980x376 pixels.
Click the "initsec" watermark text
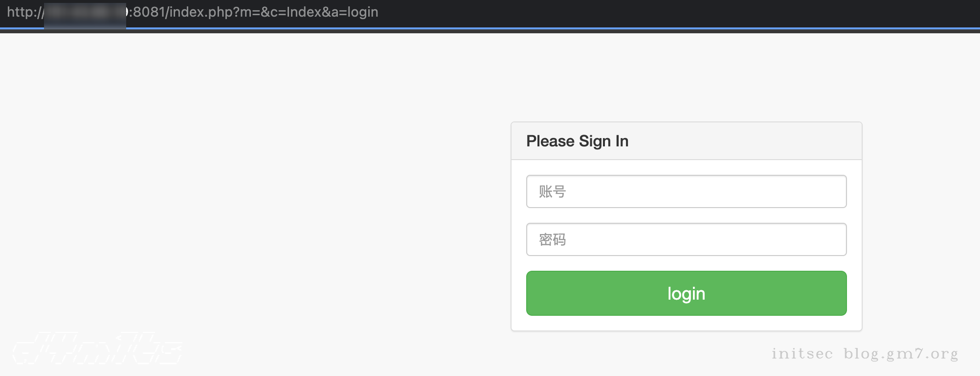point(802,353)
